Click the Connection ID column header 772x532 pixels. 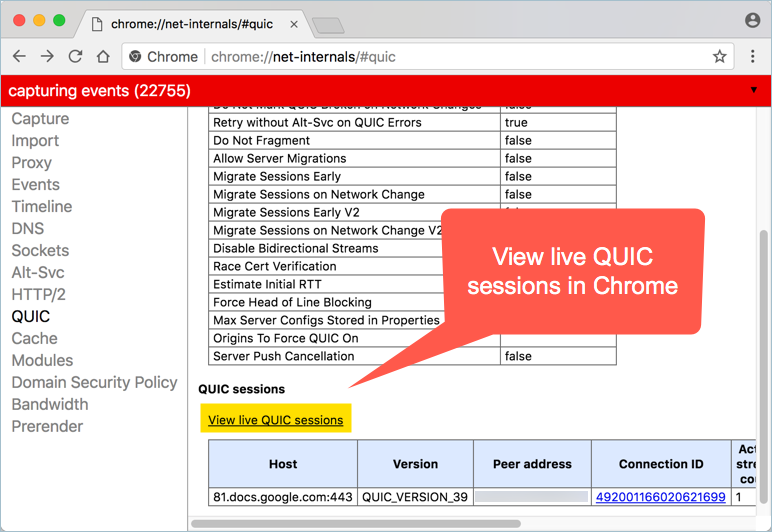pos(661,464)
